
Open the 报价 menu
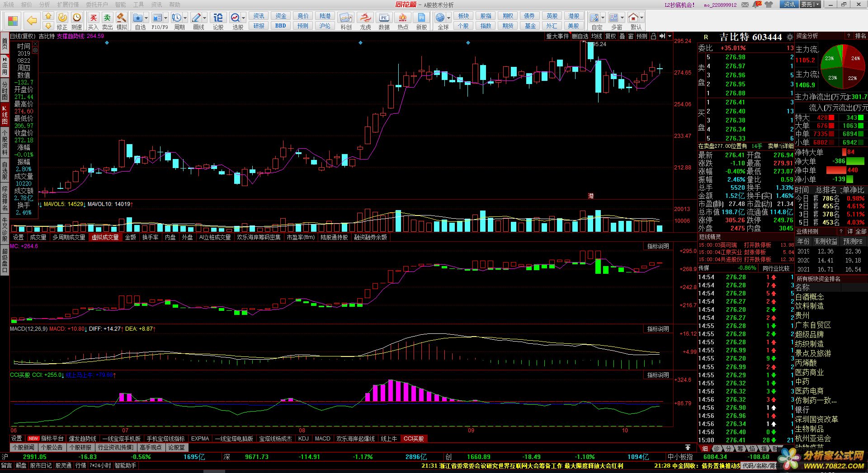coord(27,5)
